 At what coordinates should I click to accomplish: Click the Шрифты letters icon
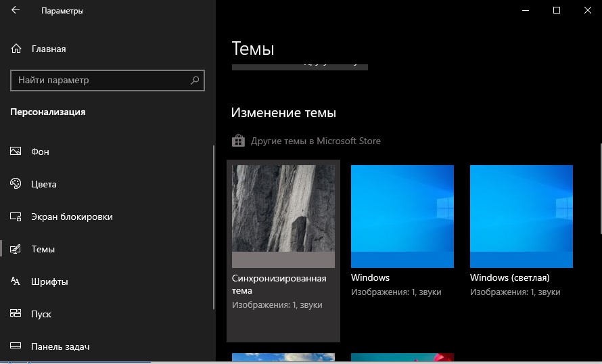tap(16, 281)
